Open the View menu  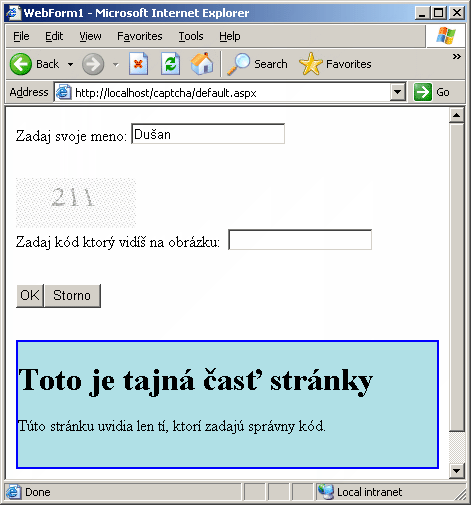point(90,36)
